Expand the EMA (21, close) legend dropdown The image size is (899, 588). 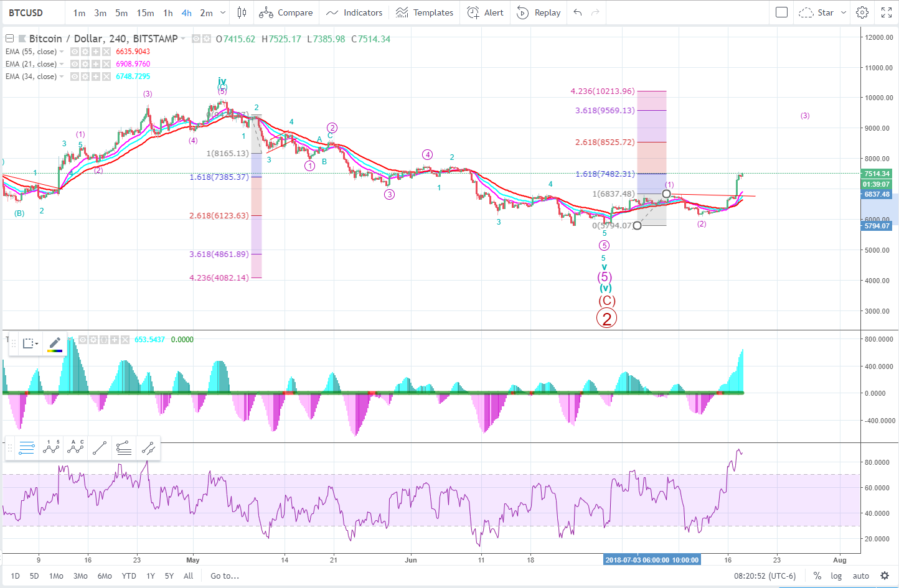click(x=62, y=64)
